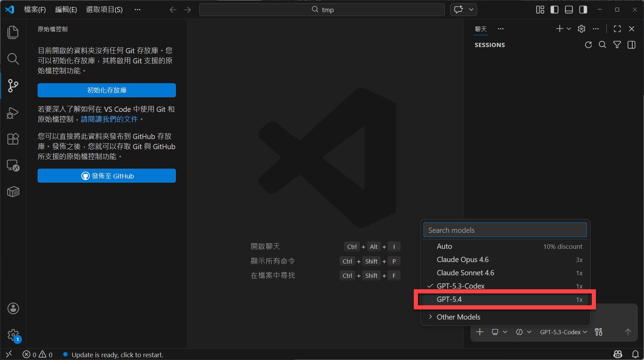Open the Search view in activity bar

(13, 59)
